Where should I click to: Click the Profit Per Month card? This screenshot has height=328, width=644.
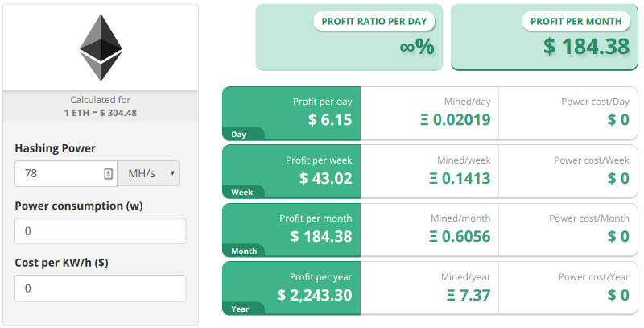[544, 36]
